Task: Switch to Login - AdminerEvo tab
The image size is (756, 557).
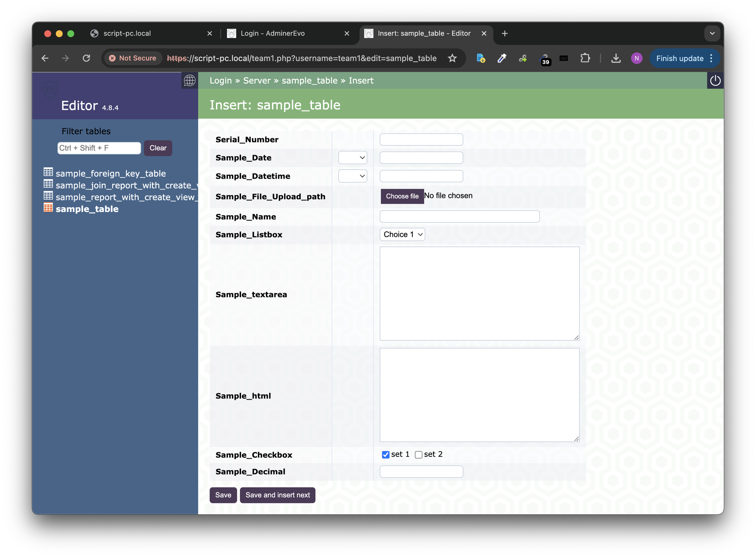Action: [273, 34]
